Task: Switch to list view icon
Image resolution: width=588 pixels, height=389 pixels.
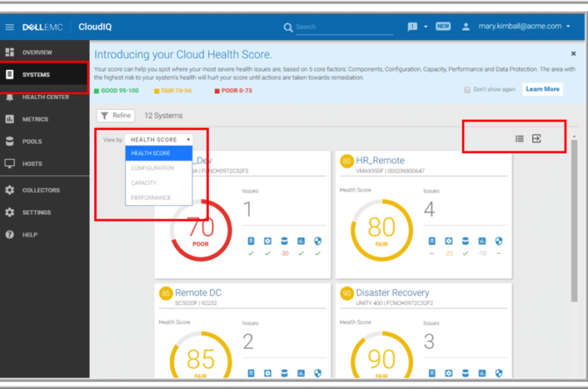Action: (x=519, y=139)
